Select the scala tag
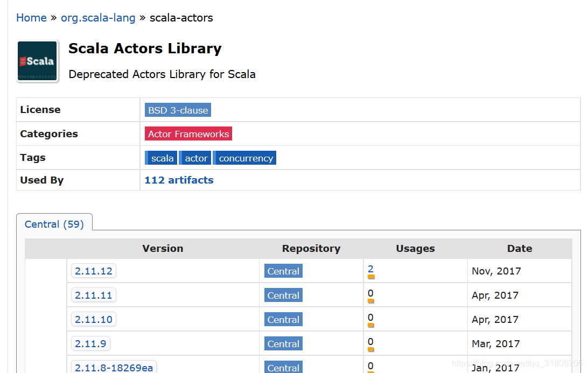588x373 pixels. point(161,158)
